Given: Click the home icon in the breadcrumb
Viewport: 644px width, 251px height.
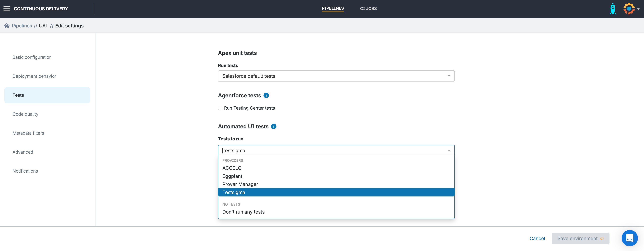Looking at the screenshot, I should 7,26.
